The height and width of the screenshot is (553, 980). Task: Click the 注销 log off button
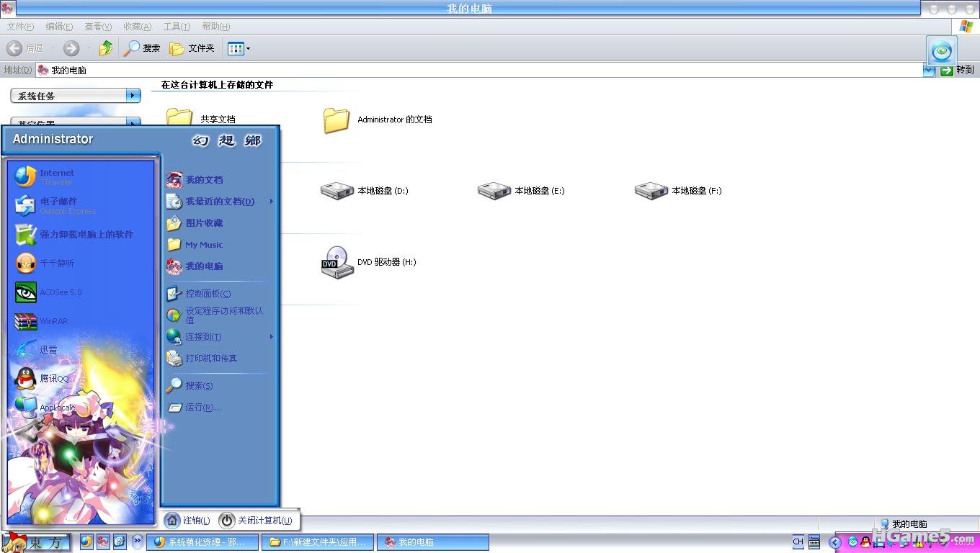click(187, 520)
